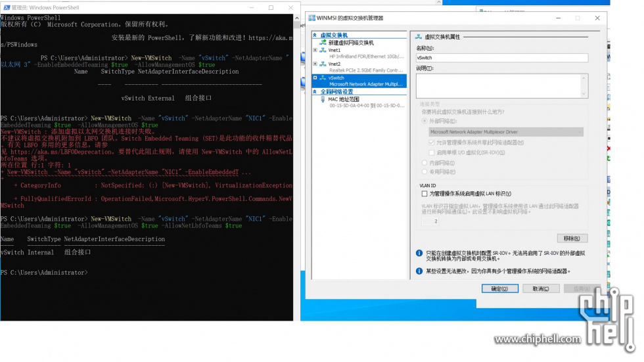
Task: Click 'CategoryInfo' error line in PowerShell
Action: pyautogui.click(x=153, y=185)
